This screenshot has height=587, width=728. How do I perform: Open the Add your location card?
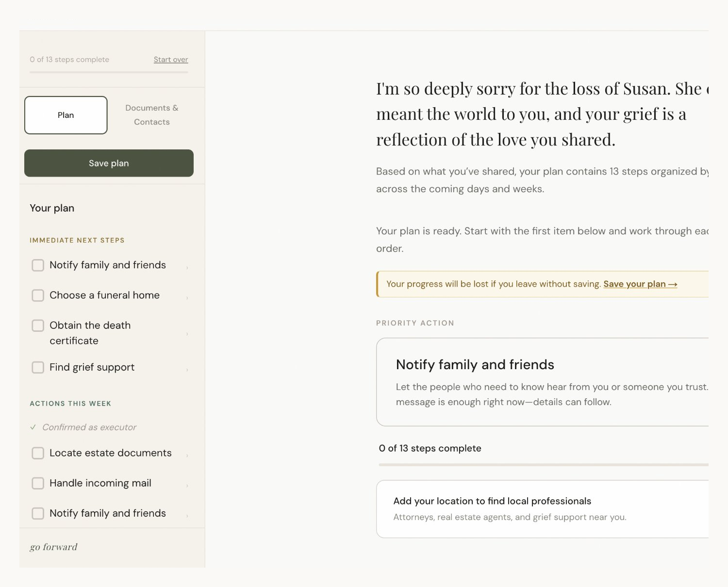(542, 509)
